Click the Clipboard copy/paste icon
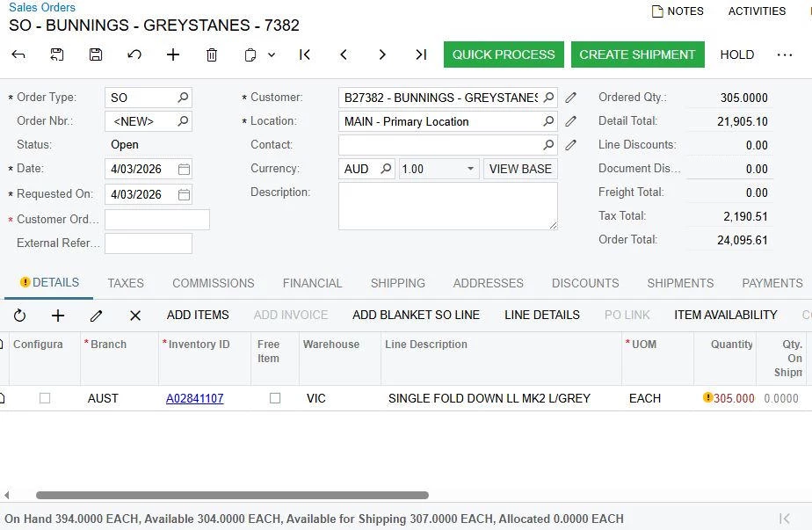The width and height of the screenshot is (812, 530). tap(250, 54)
